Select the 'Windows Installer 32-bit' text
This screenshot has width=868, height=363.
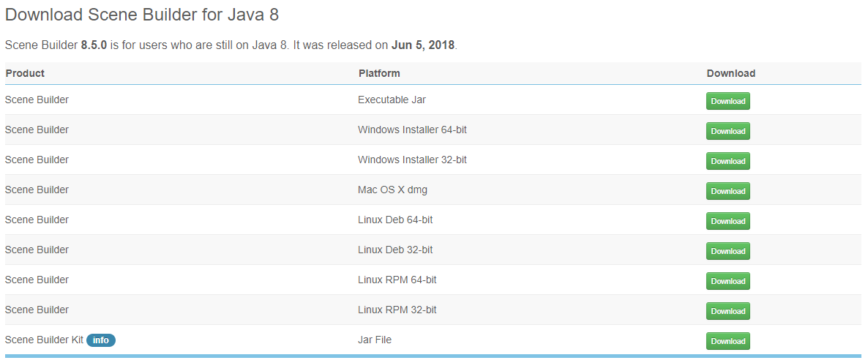pos(413,160)
